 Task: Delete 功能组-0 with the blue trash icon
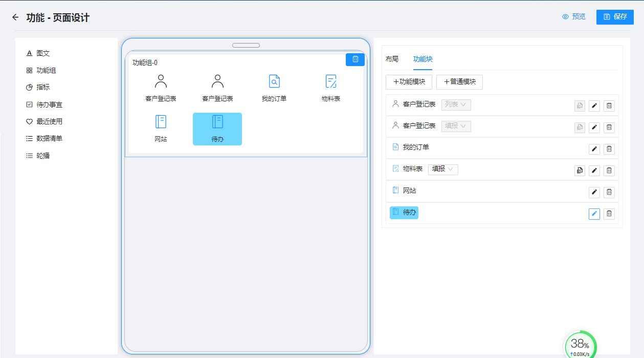(355, 59)
